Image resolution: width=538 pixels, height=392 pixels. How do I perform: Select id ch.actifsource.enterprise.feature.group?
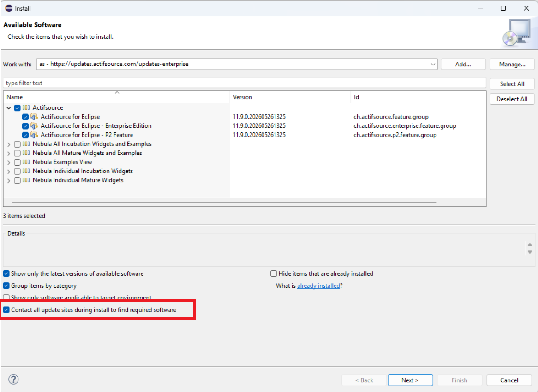(405, 126)
